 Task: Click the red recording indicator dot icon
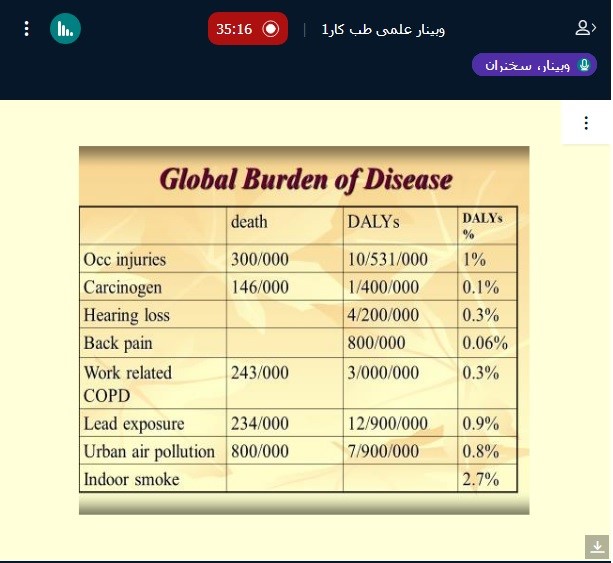click(270, 29)
